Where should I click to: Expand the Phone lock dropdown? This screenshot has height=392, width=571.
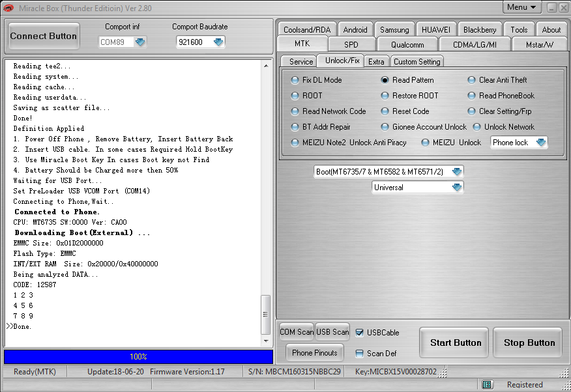[x=541, y=143]
